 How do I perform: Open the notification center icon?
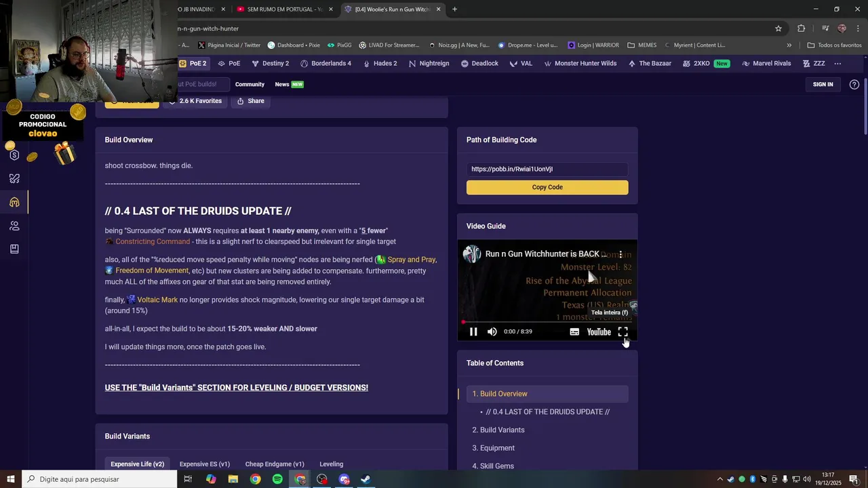click(854, 479)
